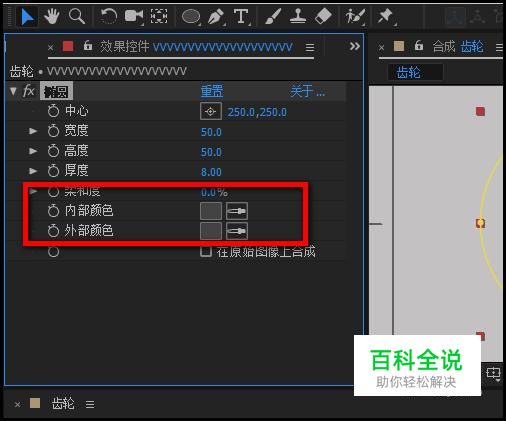Toggle stopwatch for 厚度 property
This screenshot has width=506, height=421.
click(x=53, y=171)
